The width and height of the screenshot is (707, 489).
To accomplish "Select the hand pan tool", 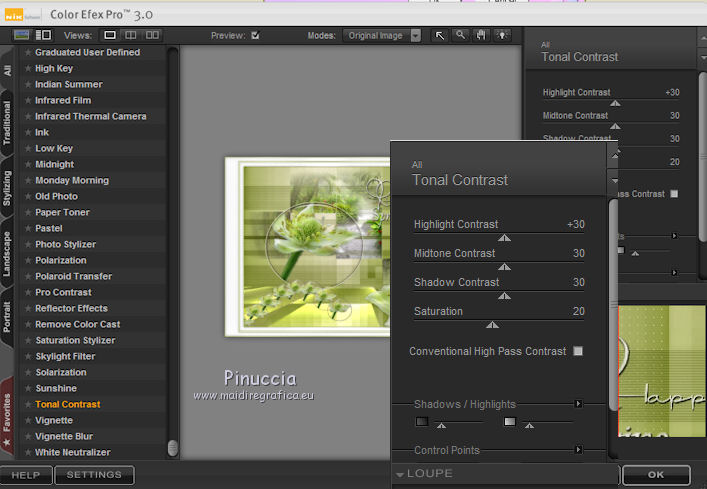I will pos(481,35).
